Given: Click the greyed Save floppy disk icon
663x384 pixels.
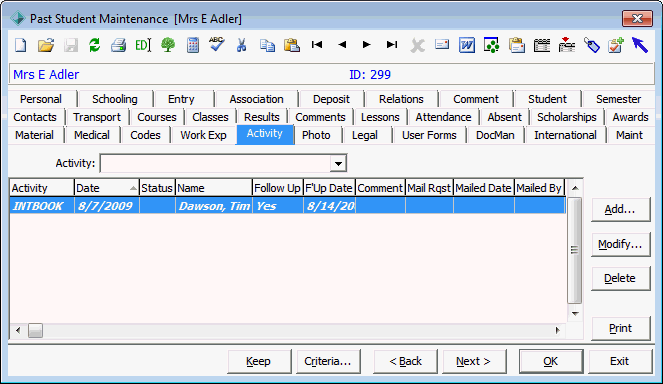Looking at the screenshot, I should tap(71, 45).
